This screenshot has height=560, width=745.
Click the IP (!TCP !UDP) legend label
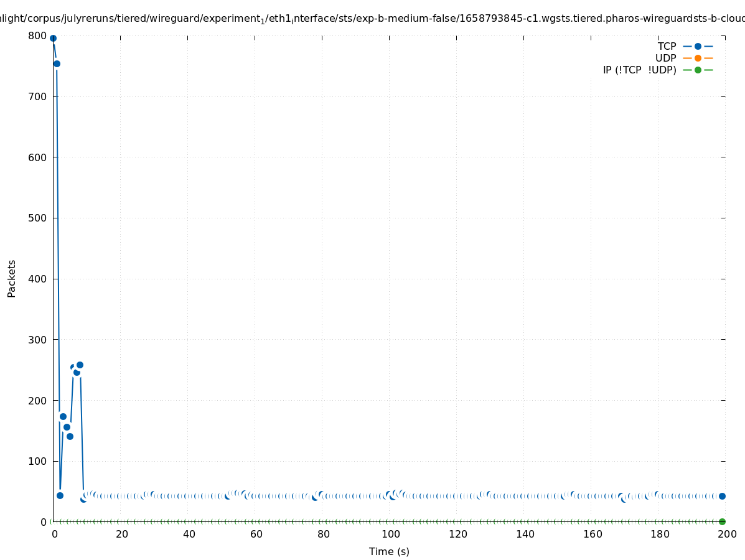[x=639, y=70]
